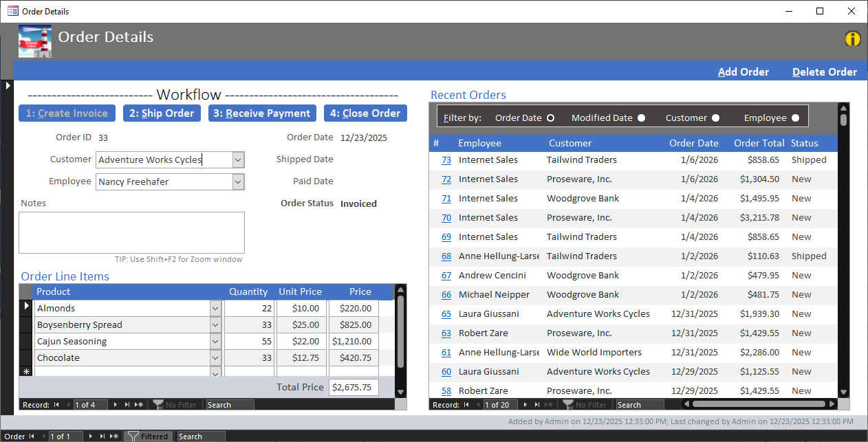Go to first record in Order Line Items navigator
The height and width of the screenshot is (442, 868).
coord(56,405)
